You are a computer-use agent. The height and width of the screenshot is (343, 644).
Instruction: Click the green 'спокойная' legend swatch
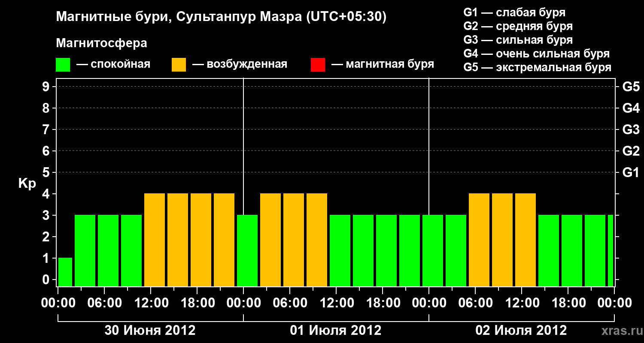pyautogui.click(x=63, y=65)
